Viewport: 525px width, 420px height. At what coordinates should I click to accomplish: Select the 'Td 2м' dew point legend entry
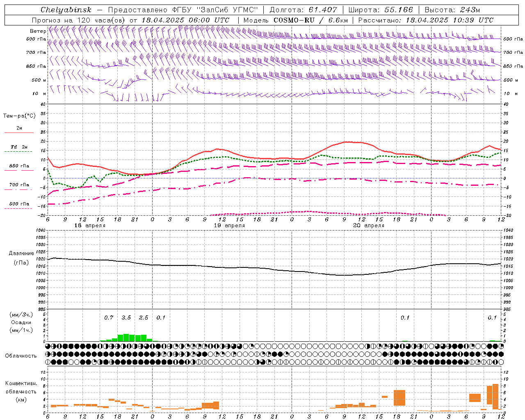coord(19,147)
